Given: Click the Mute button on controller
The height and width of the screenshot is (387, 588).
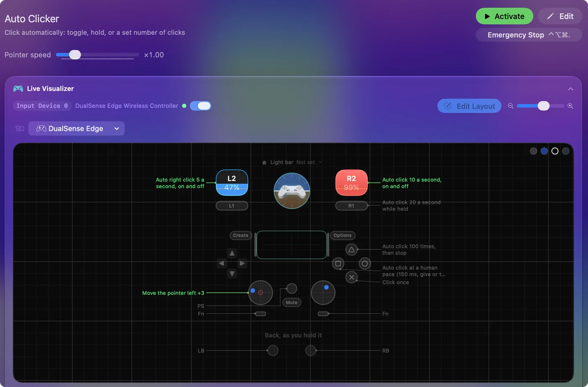Looking at the screenshot, I should [x=291, y=303].
